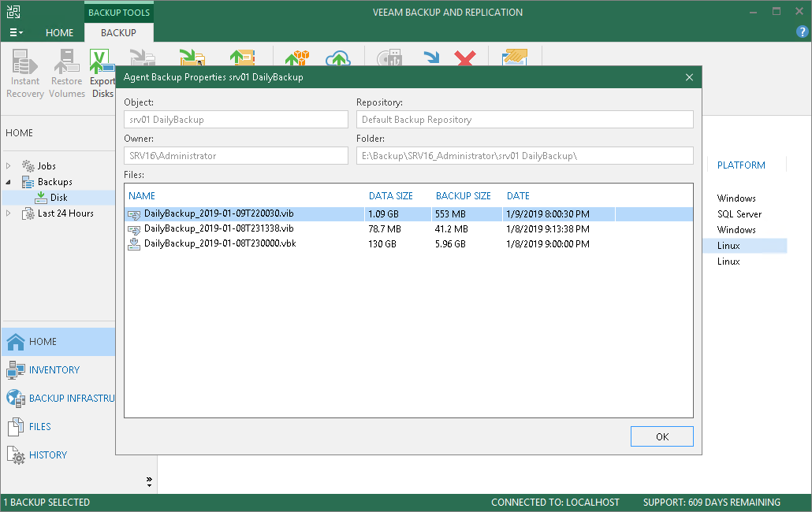
Task: Sort files by NAME column header
Action: (x=142, y=196)
